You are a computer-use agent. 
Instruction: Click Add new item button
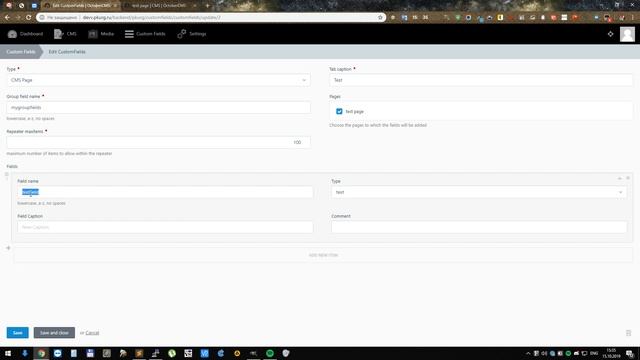323,255
